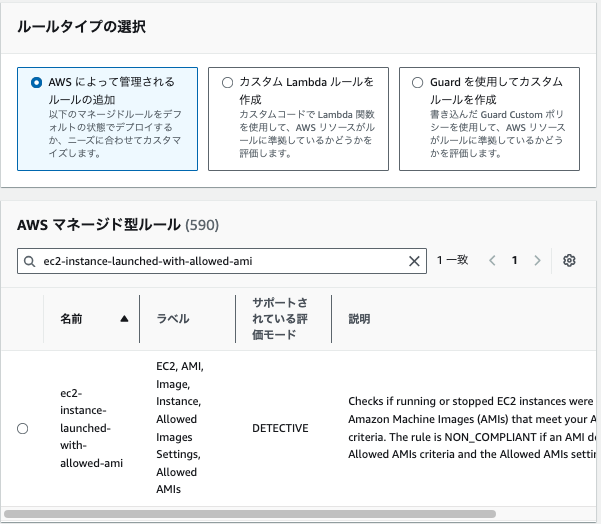Select the AWS managed rule option
Image resolution: width=601 pixels, height=524 pixels.
pyautogui.click(x=36, y=82)
